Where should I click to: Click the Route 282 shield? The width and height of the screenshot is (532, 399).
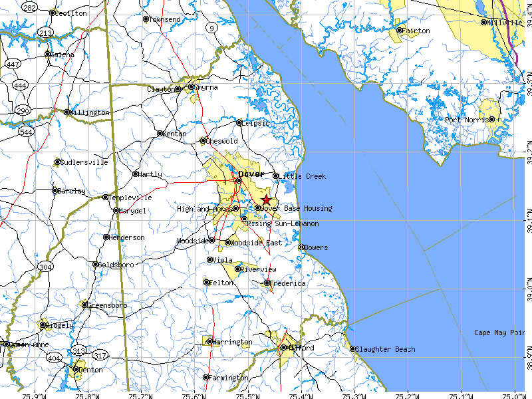[x=29, y=8]
